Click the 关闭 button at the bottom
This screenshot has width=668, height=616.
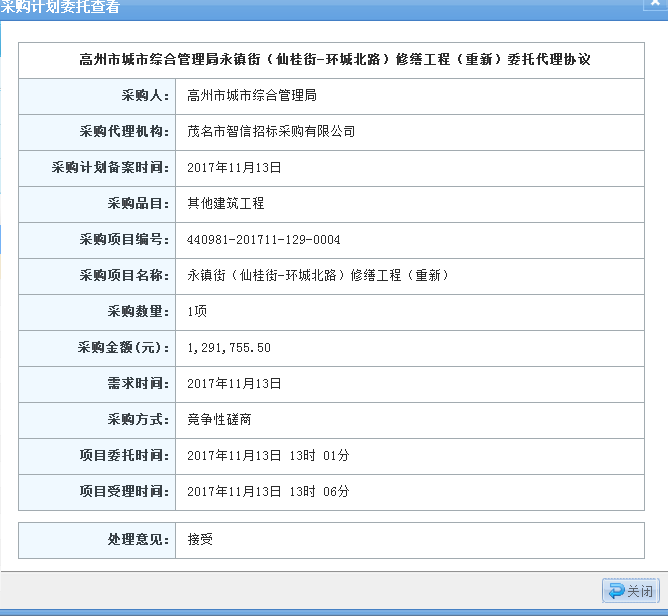tap(630, 591)
